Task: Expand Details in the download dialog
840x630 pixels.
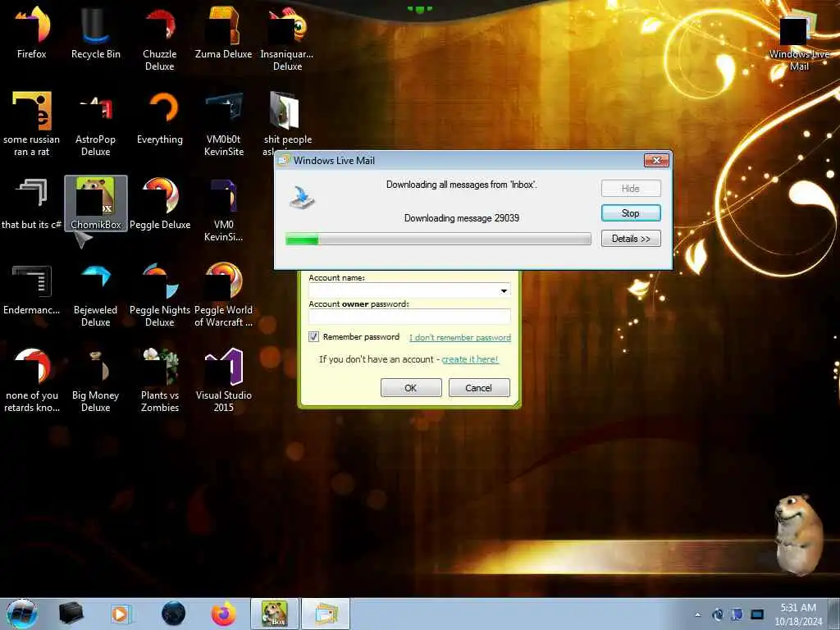Action: pyautogui.click(x=631, y=239)
